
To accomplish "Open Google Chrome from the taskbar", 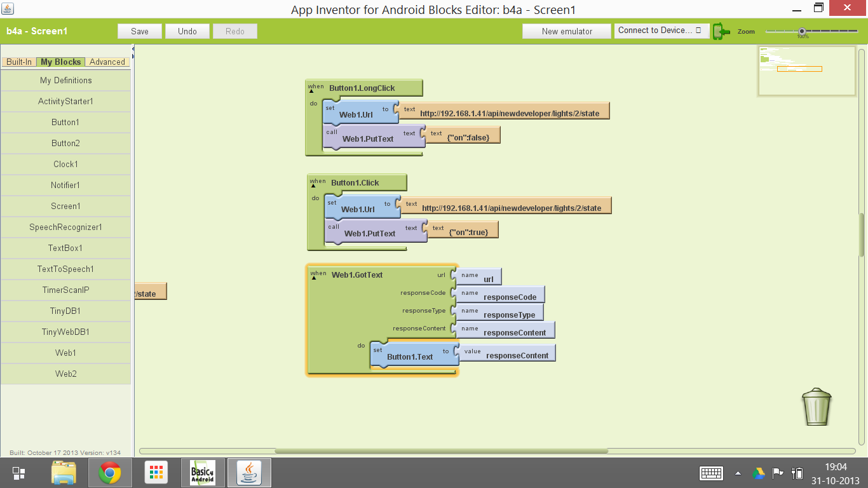I will click(109, 473).
